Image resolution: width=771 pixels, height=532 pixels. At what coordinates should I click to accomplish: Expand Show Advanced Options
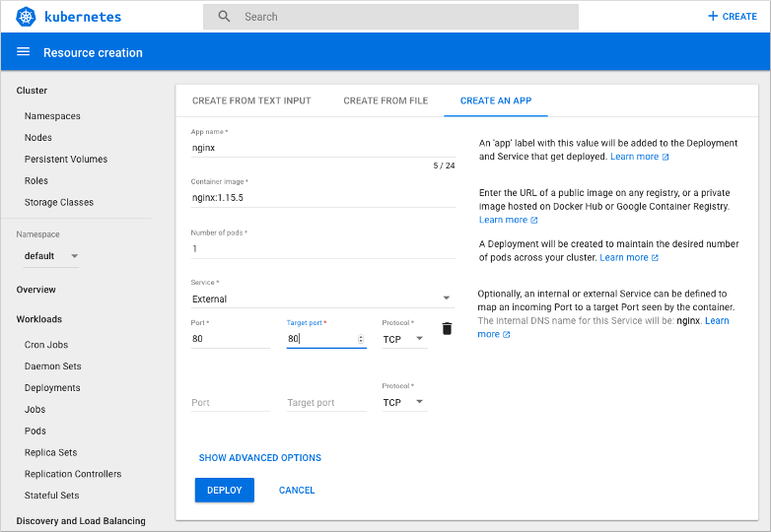click(260, 458)
